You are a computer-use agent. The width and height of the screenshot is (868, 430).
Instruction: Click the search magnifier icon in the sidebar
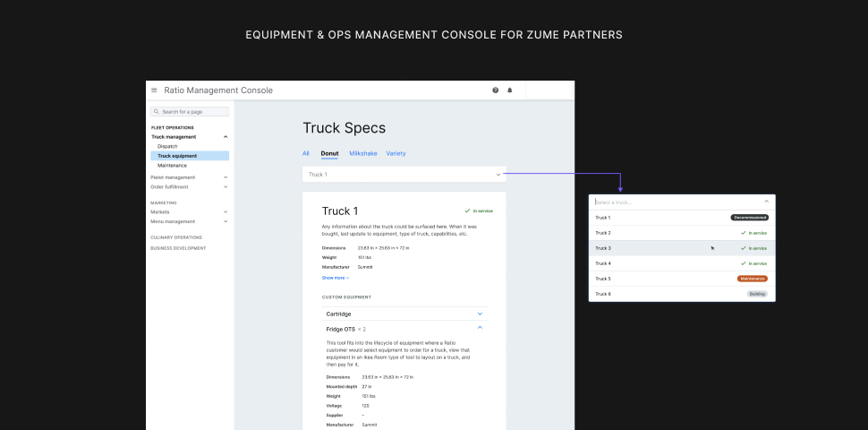click(156, 112)
